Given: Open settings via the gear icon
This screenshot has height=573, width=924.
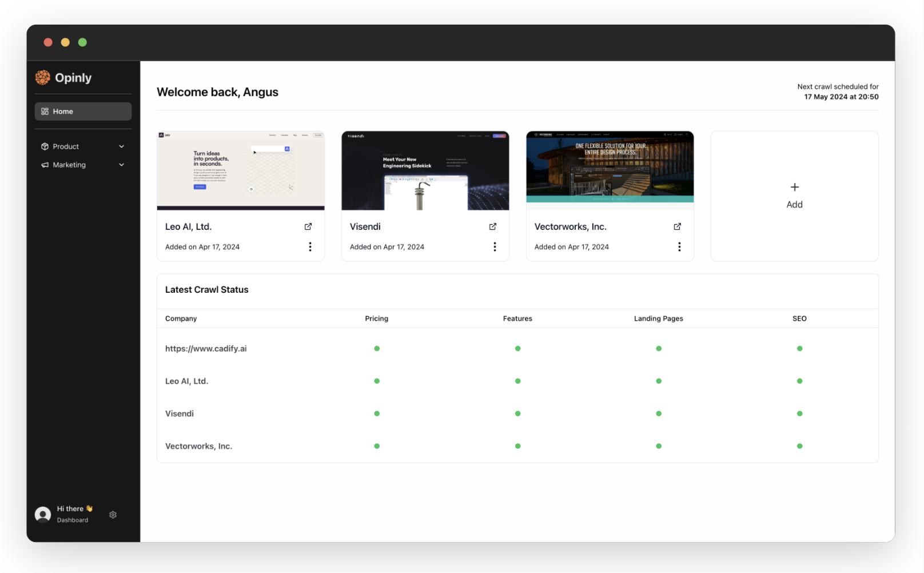Looking at the screenshot, I should pos(113,515).
